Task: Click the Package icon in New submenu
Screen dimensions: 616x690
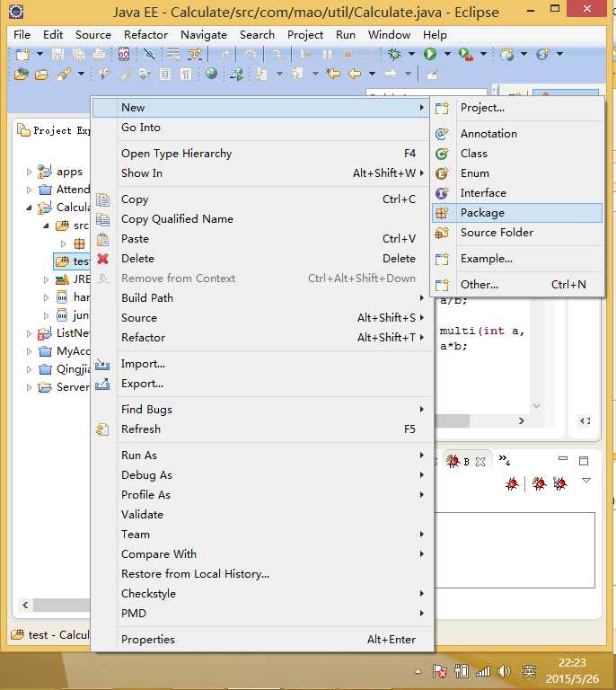Action: click(442, 213)
